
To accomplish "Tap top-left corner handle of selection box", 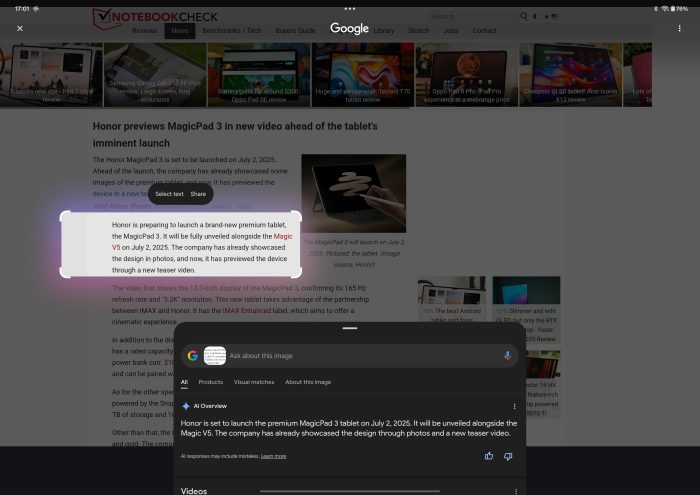I will (65, 217).
